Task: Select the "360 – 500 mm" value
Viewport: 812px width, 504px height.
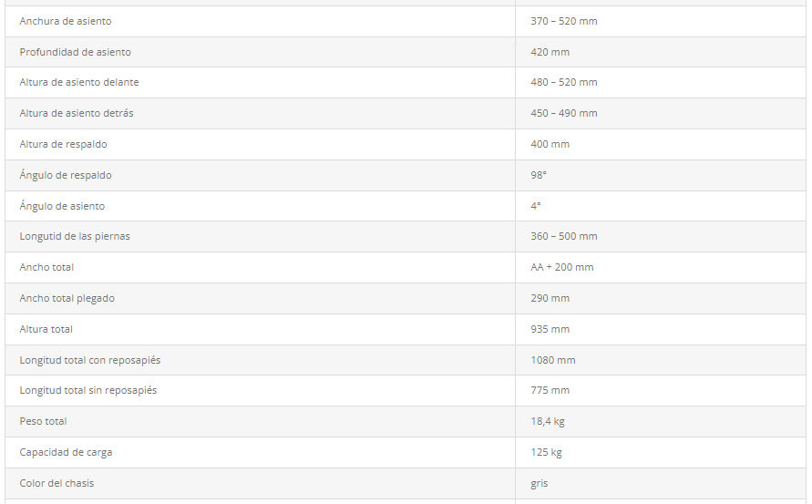Action: tap(564, 236)
